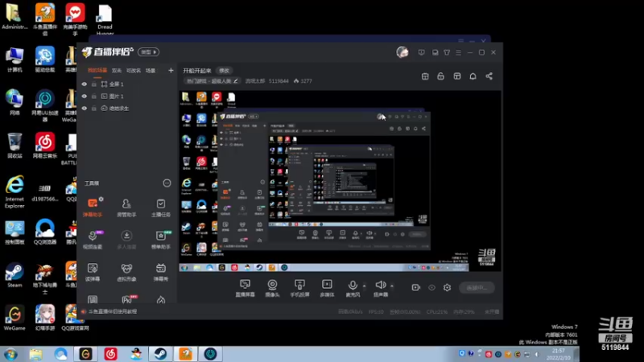Open the 读弹幕 tool

tap(93, 271)
